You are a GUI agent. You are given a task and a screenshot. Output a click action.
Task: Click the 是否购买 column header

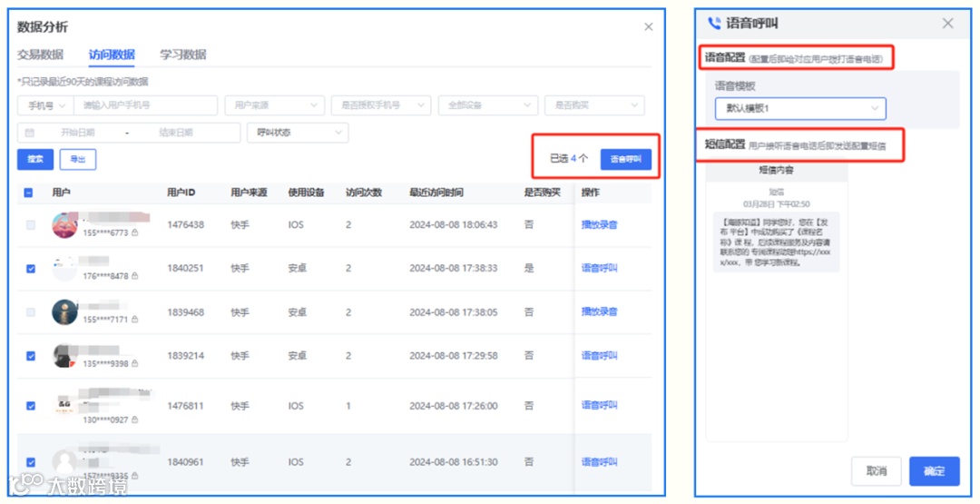542,193
